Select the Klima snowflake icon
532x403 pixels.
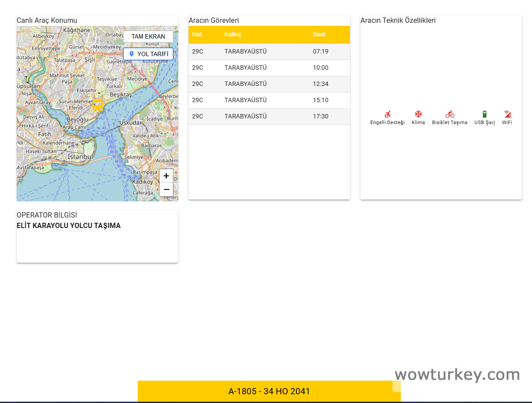click(418, 114)
